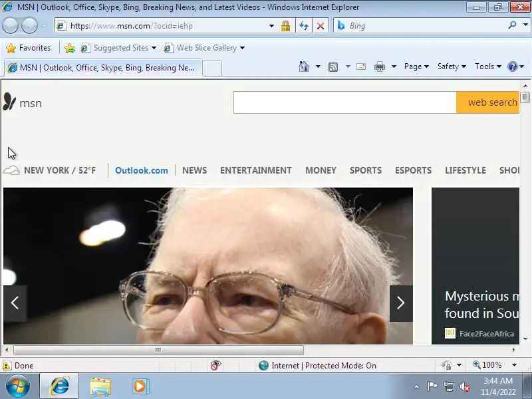Click the MSN web search text field
Image resolution: width=532 pixels, height=399 pixels.
click(x=344, y=102)
